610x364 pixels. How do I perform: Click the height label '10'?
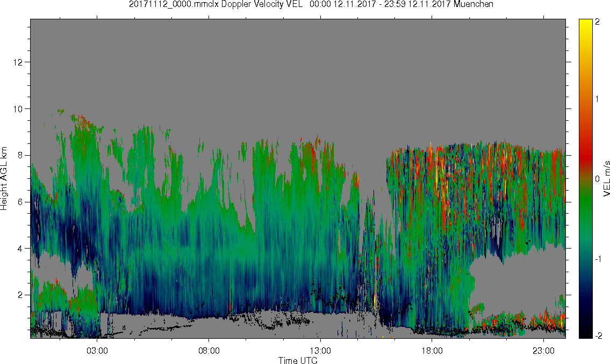[x=18, y=109]
